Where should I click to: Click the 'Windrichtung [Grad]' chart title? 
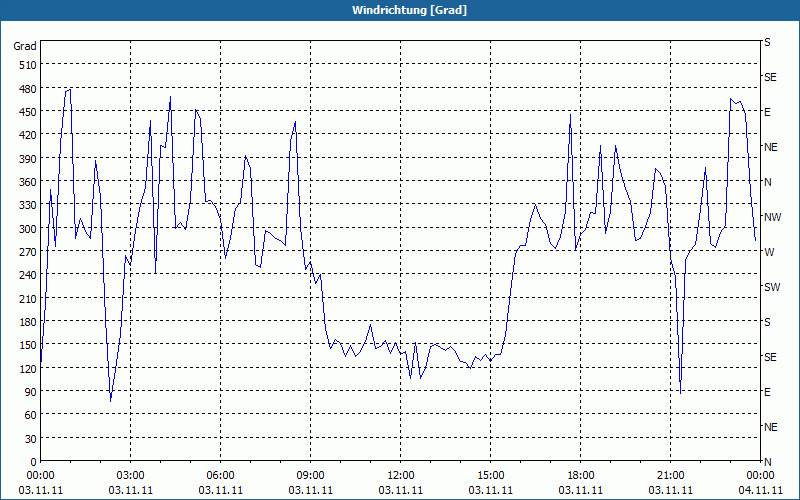409,10
